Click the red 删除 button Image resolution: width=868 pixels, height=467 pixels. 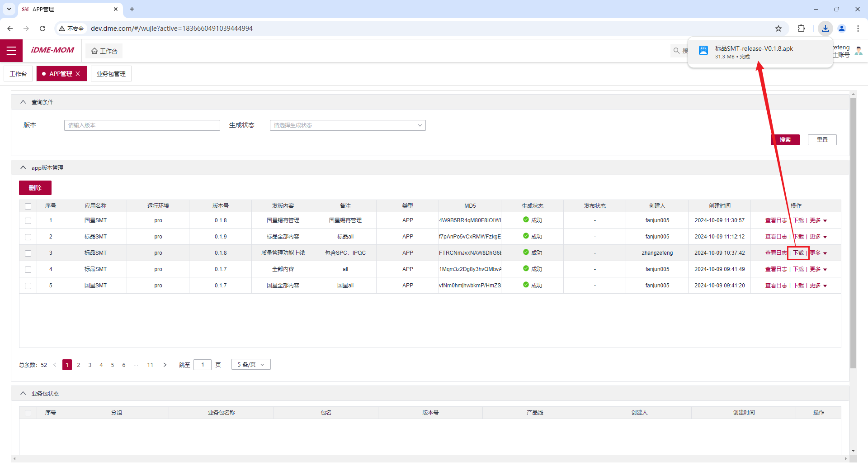(35, 188)
